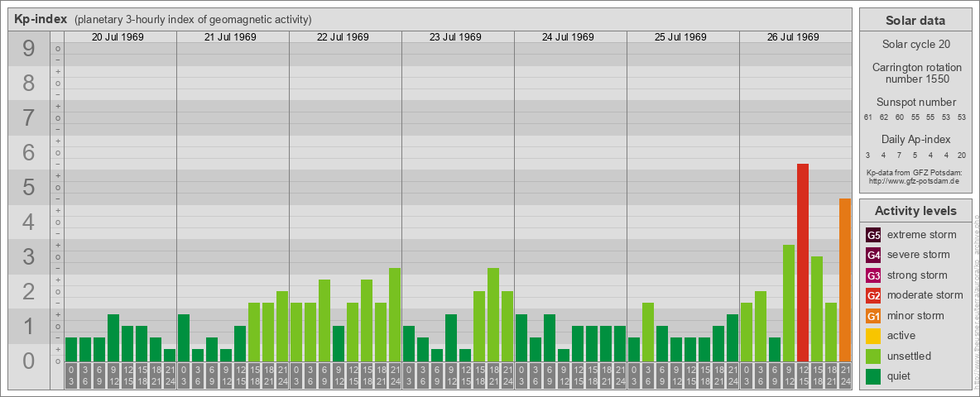Click the '23 Jul 1969' date header
The width and height of the screenshot is (980, 397).
pos(455,37)
